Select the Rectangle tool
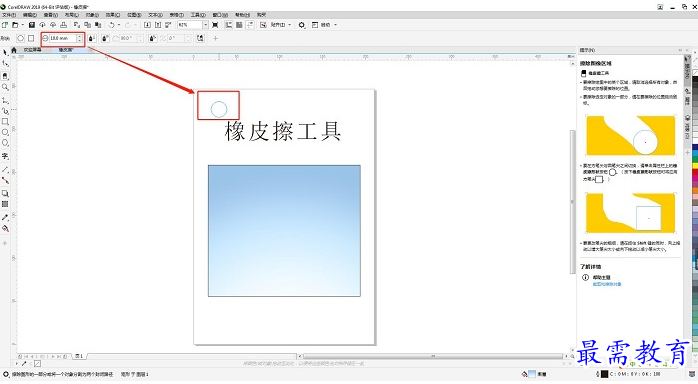698x384 pixels. [5, 121]
